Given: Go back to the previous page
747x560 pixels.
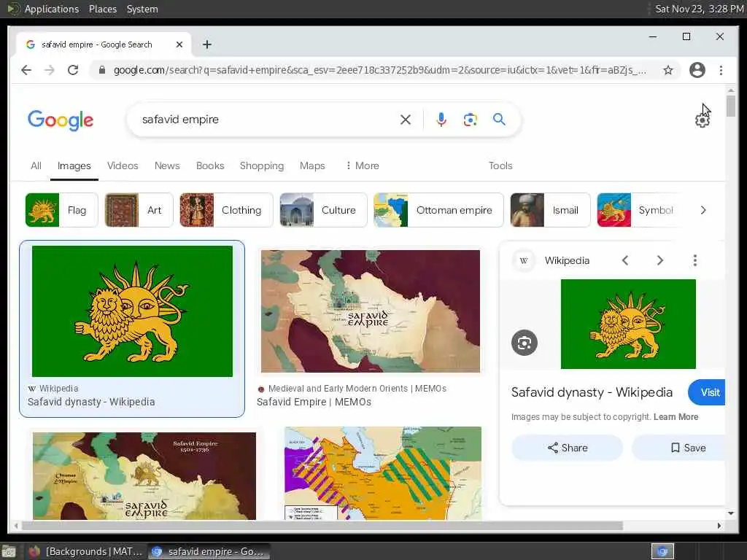Looking at the screenshot, I should (x=26, y=70).
